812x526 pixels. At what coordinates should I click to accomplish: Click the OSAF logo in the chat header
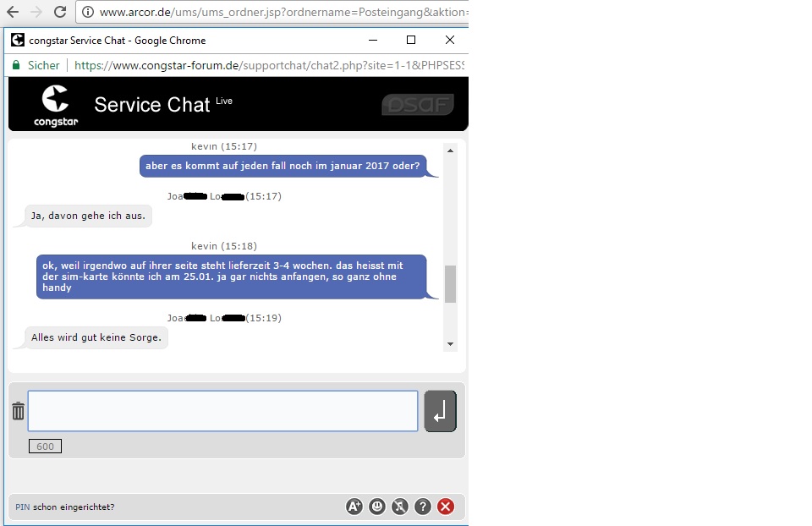(418, 105)
